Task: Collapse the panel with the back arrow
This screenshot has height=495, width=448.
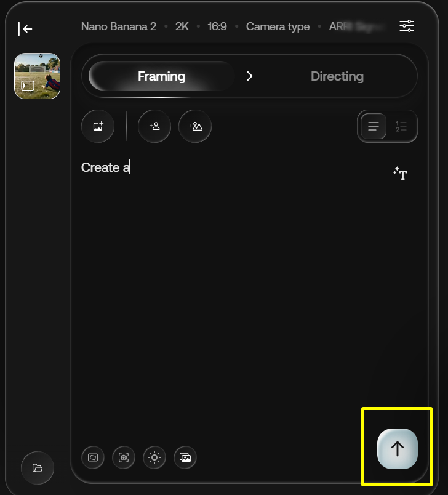Action: (25, 28)
